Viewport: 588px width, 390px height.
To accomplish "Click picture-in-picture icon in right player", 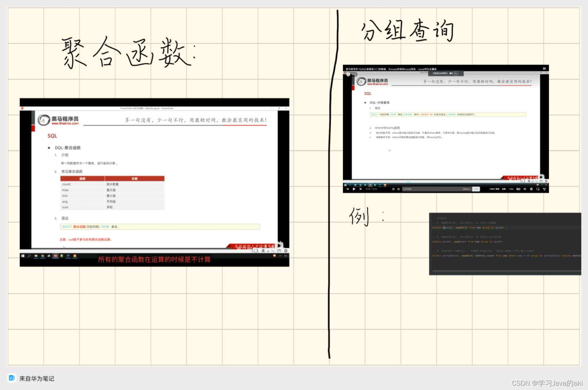I will [x=538, y=189].
